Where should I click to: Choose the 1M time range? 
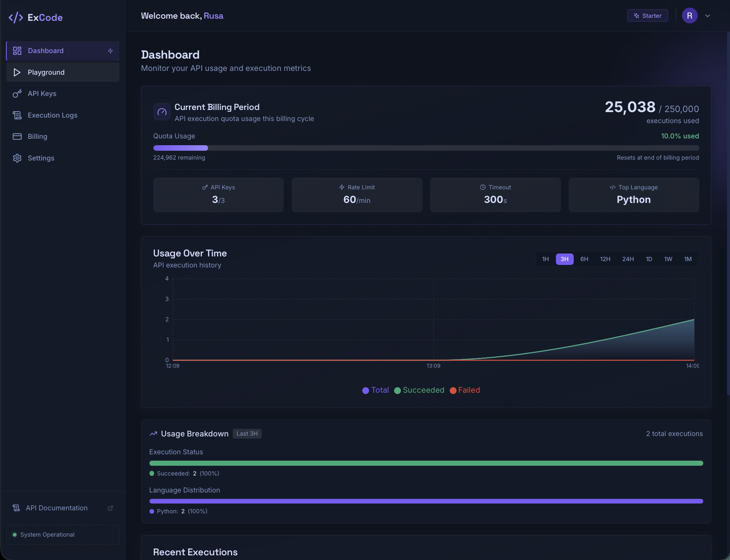point(688,259)
